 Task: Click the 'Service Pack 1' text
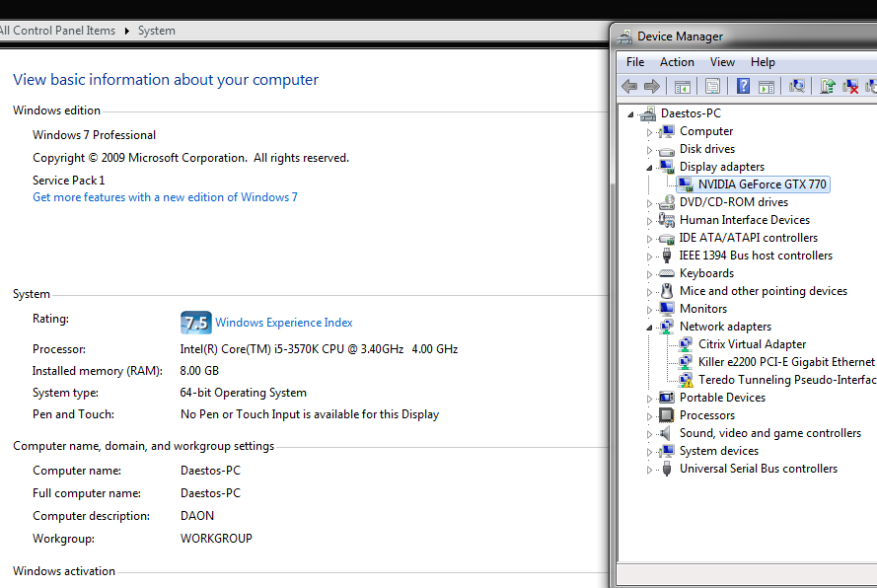68,181
